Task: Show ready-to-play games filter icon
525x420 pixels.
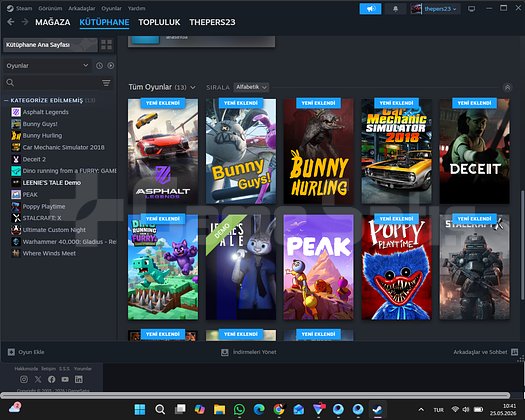Action: (x=111, y=66)
